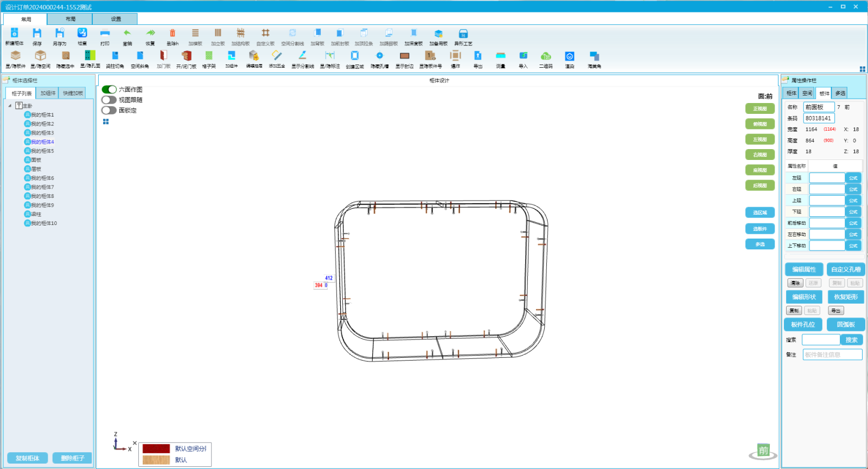Switch to the 柜体 properties tab
This screenshot has width=868, height=469.
[x=792, y=93]
